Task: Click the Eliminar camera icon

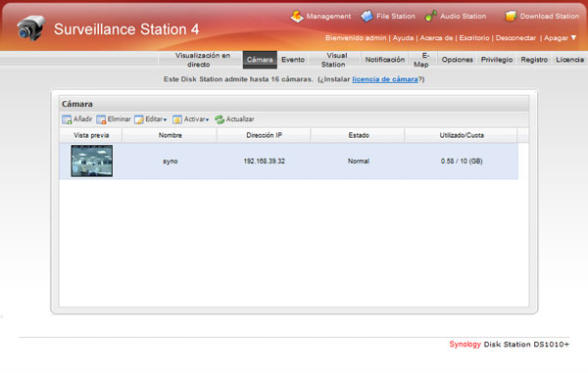Action: (x=101, y=119)
